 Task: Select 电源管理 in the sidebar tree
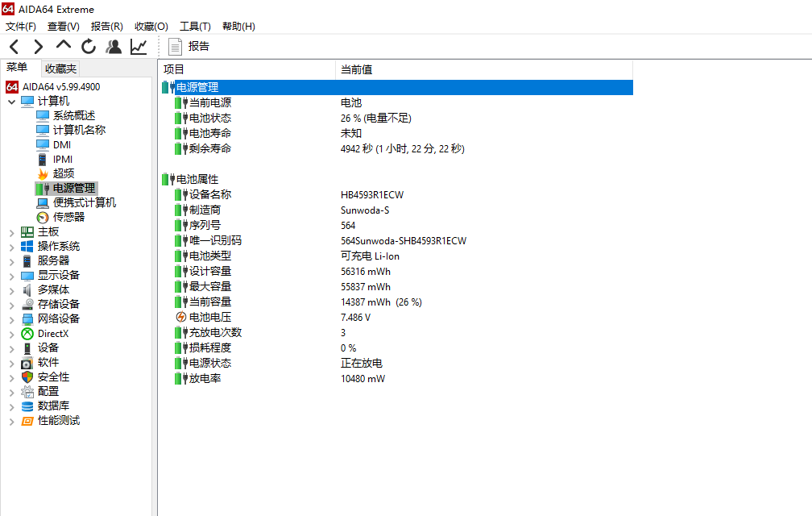point(74,188)
